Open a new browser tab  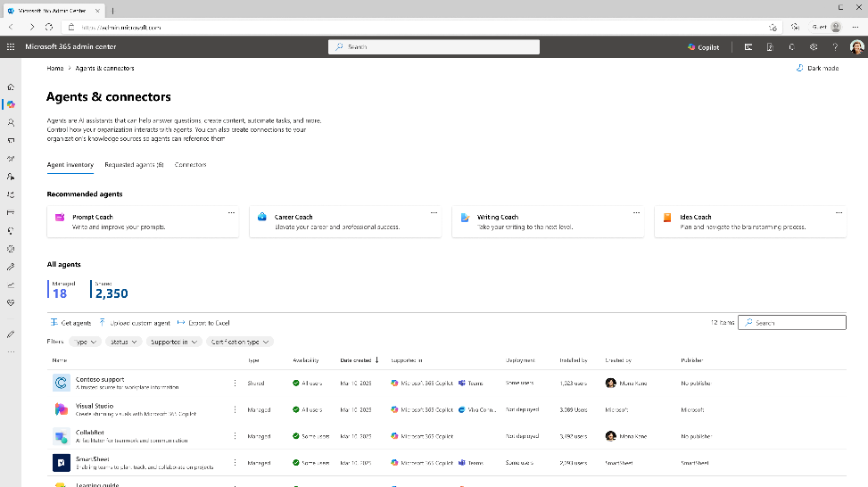pos(112,11)
